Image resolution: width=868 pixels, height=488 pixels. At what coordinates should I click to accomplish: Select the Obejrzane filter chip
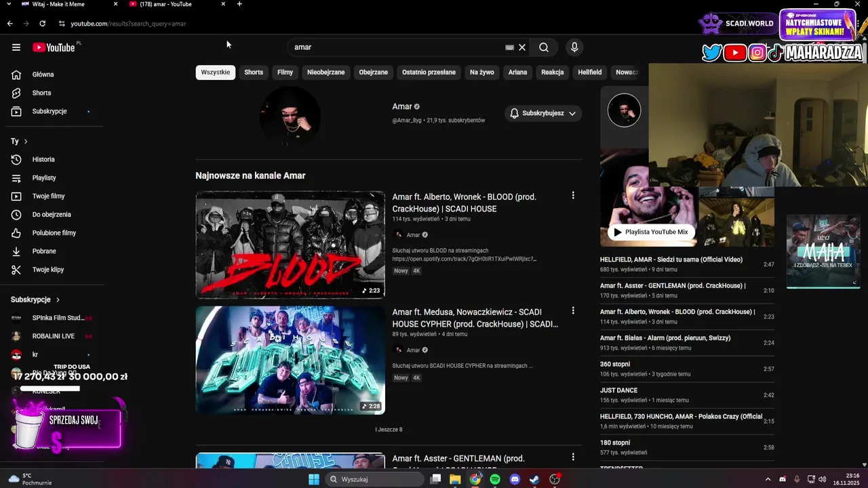pos(374,72)
